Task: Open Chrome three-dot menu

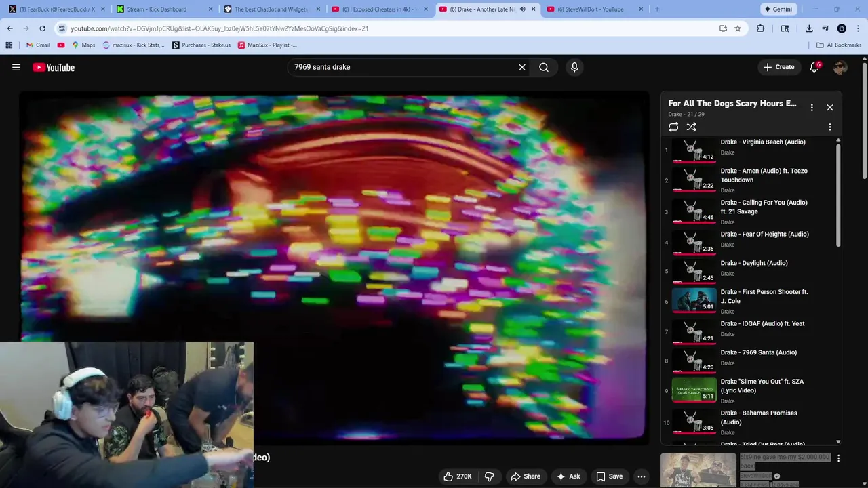Action: 858,28
